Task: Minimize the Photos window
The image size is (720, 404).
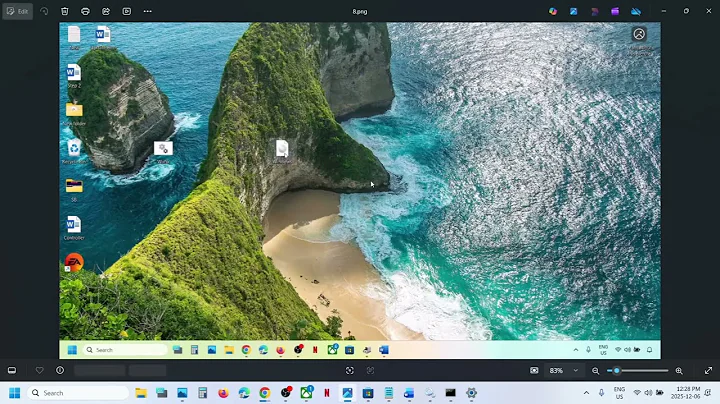Action: (x=664, y=11)
